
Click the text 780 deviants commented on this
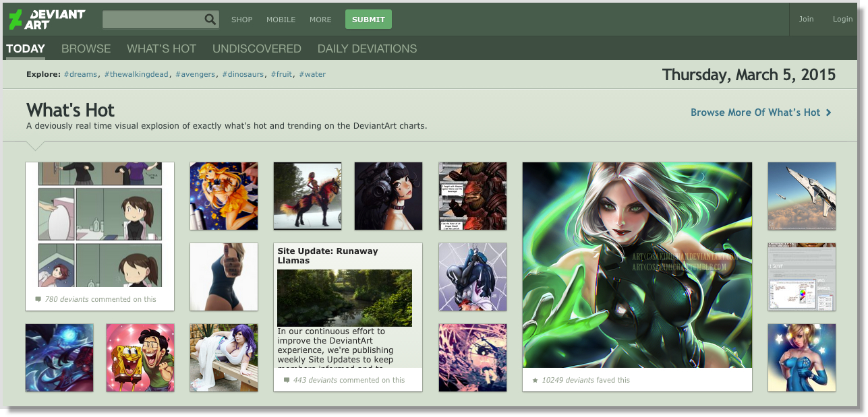coord(100,299)
